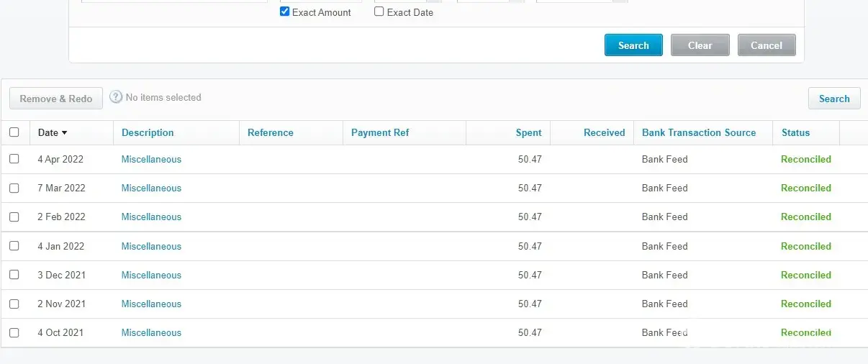Click the Clear button
The image size is (868, 364).
click(700, 45)
